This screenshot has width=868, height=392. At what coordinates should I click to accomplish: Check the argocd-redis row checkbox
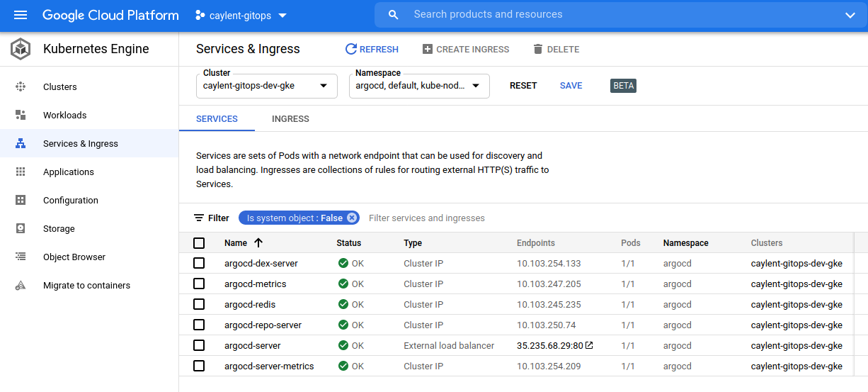click(x=199, y=304)
